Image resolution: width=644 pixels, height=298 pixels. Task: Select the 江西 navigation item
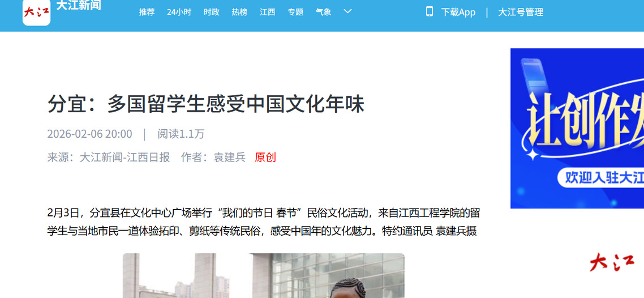[267, 12]
